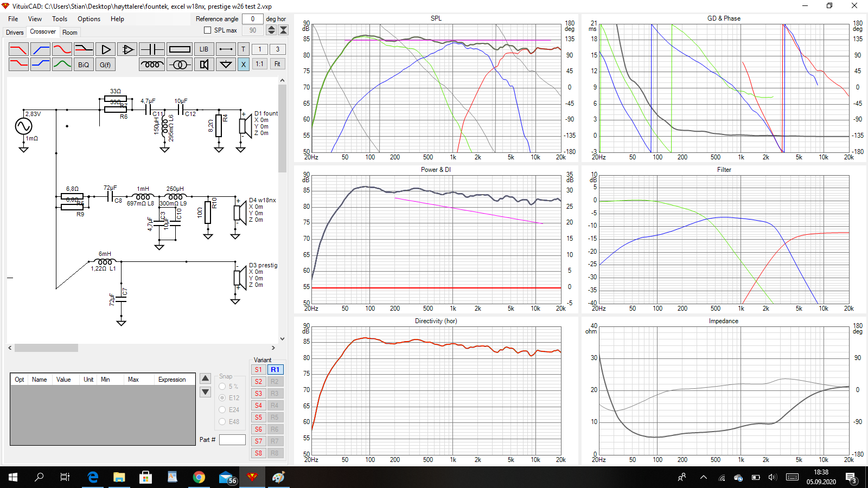Set schematic zoom to 1:1
This screenshot has height=488, width=868.
tap(259, 64)
